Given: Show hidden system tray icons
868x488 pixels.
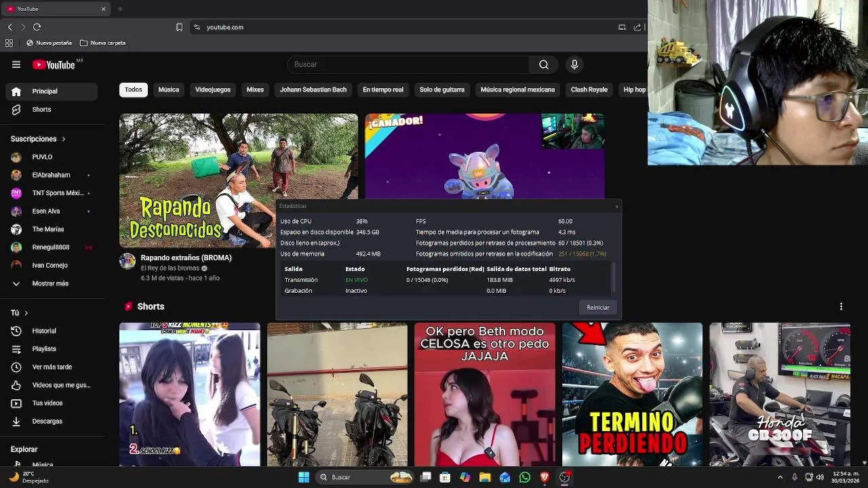Looking at the screenshot, I should (780, 477).
